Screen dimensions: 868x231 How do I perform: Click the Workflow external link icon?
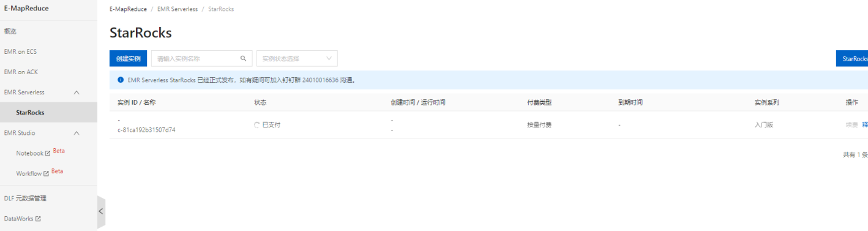pyautogui.click(x=46, y=173)
